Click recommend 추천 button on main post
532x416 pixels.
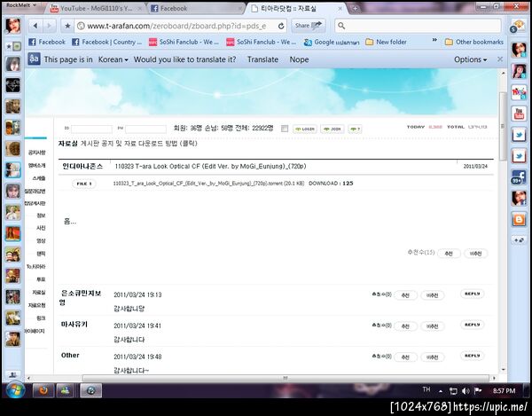[449, 254]
